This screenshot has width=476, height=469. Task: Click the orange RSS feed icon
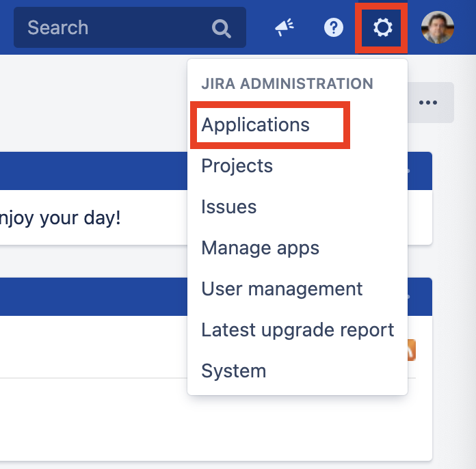click(412, 350)
